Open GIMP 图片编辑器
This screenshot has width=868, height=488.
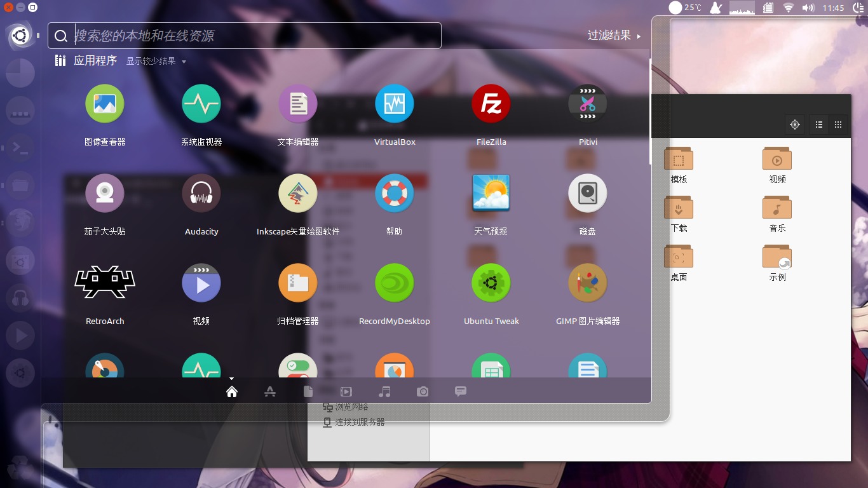(x=588, y=283)
